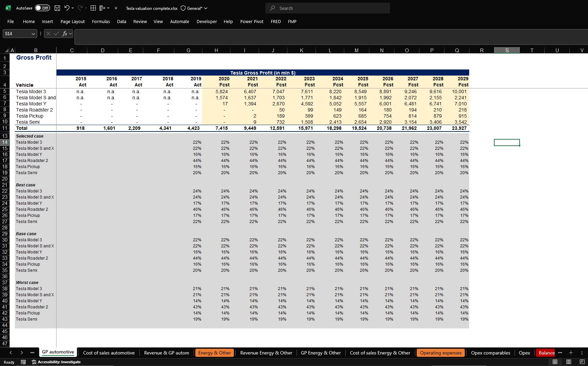Open the Developer ribbon tab

coord(206,21)
